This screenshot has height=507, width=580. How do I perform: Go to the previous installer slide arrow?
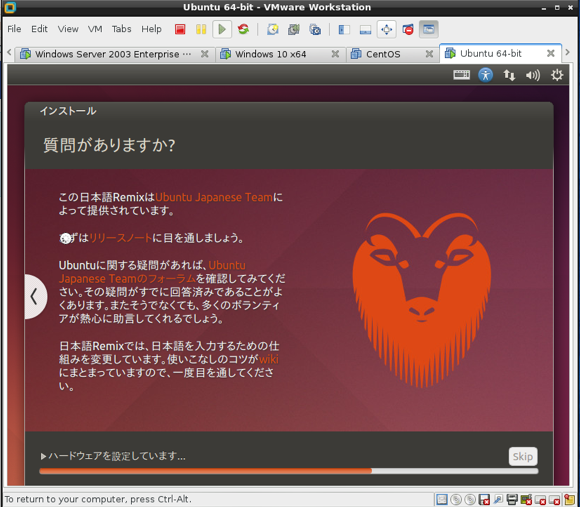coord(35,296)
